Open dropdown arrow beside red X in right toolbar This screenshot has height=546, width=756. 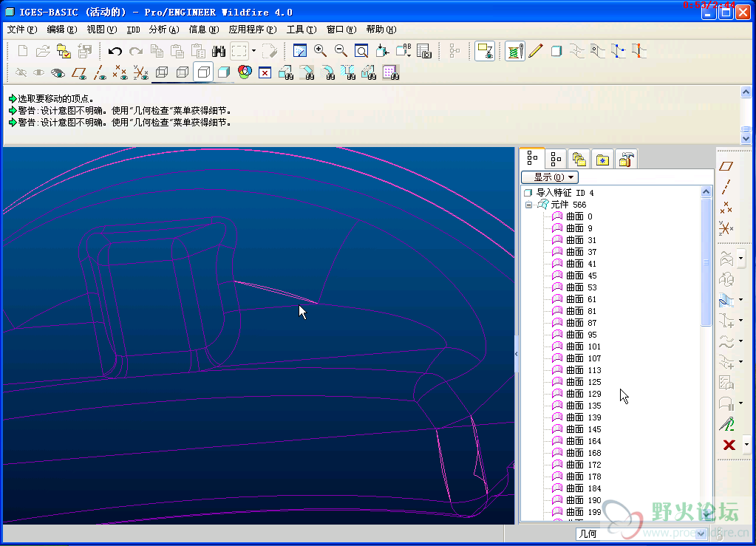(746, 444)
